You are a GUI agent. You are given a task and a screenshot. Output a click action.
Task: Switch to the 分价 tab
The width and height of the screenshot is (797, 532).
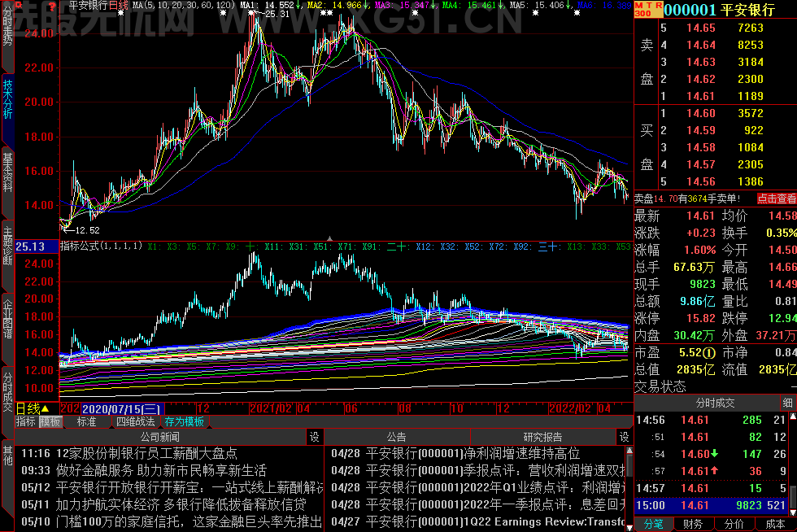[734, 525]
